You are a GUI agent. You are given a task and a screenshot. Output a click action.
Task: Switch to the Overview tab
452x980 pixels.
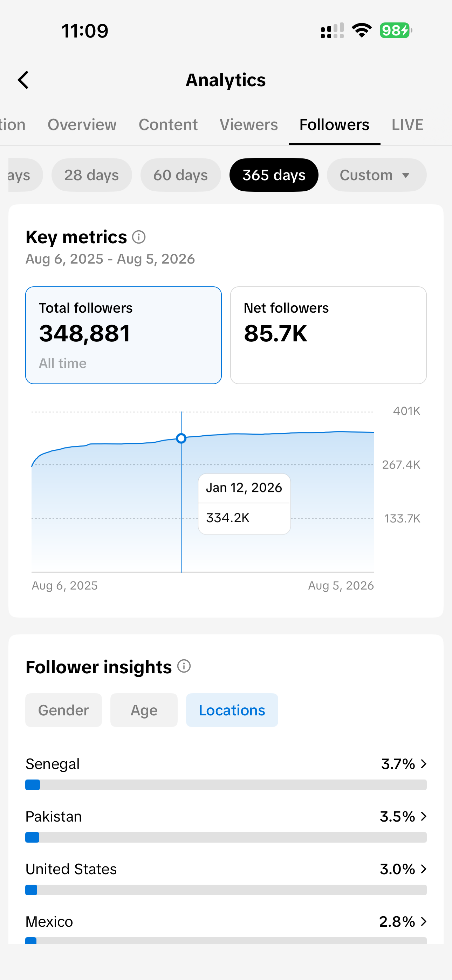pyautogui.click(x=82, y=125)
